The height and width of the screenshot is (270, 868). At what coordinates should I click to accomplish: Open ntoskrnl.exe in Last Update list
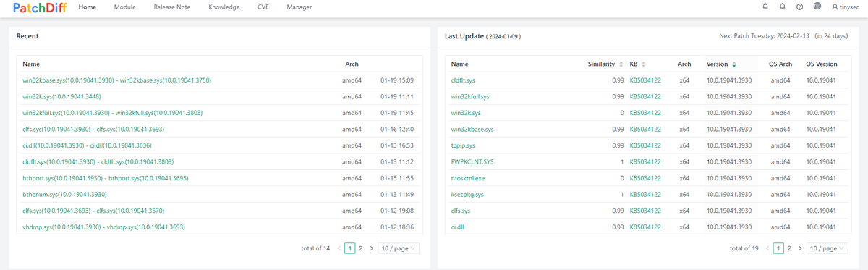click(468, 178)
